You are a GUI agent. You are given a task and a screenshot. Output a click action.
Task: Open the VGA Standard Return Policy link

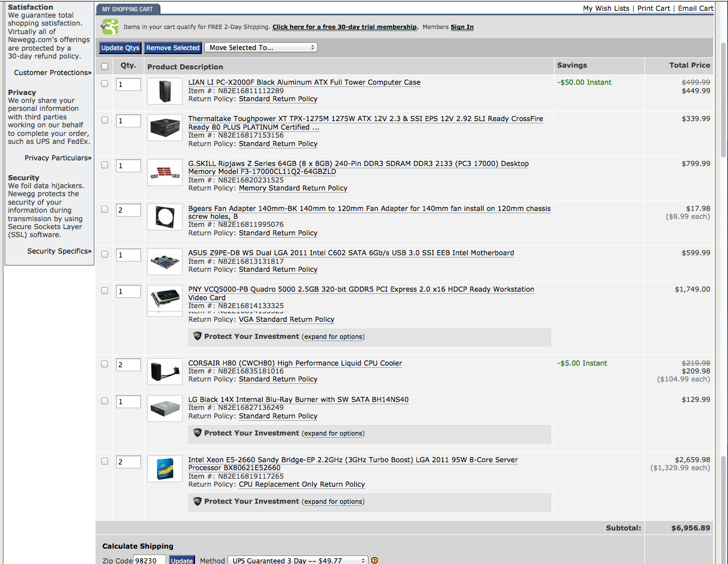287,320
